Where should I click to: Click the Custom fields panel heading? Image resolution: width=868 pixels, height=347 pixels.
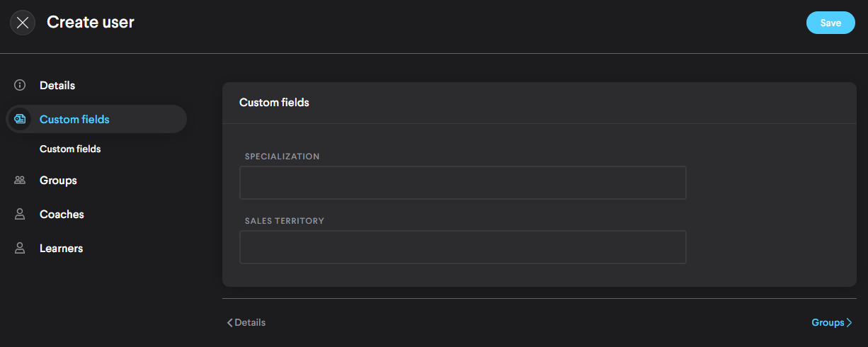[x=274, y=103]
